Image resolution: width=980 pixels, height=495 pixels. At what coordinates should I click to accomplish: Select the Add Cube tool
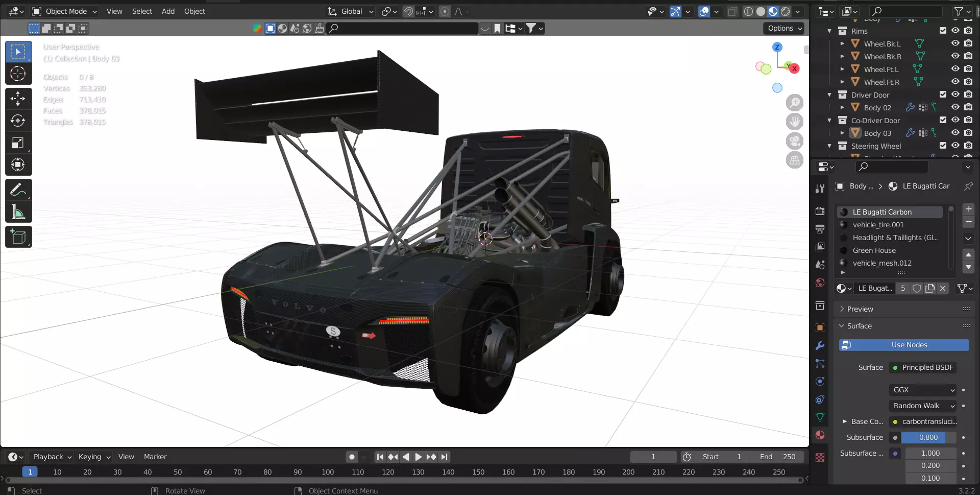(x=18, y=237)
